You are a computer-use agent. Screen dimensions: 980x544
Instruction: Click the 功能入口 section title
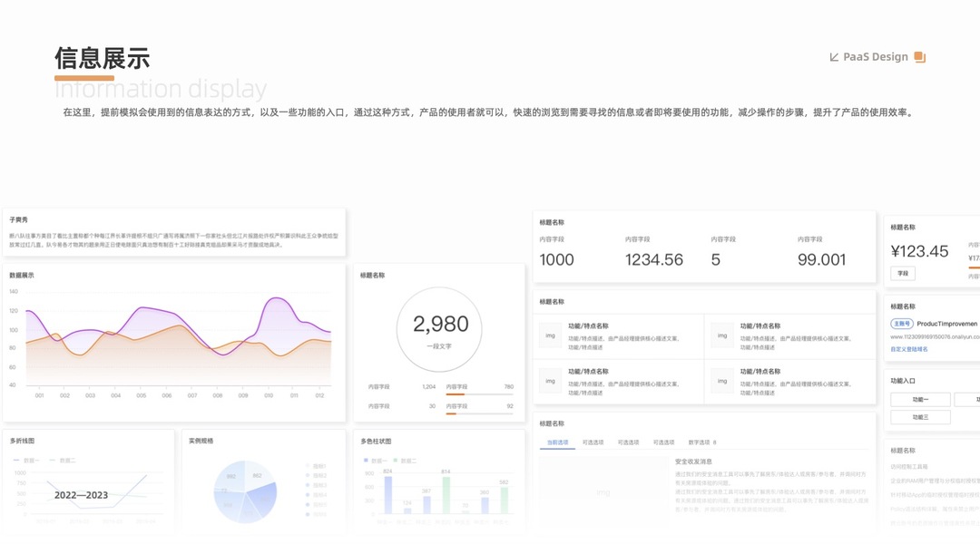[x=903, y=381]
